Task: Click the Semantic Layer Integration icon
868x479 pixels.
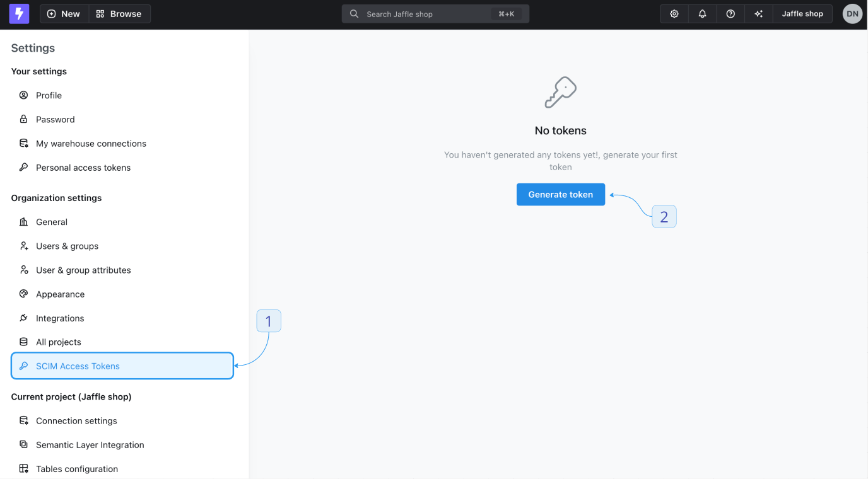Action: tap(24, 444)
